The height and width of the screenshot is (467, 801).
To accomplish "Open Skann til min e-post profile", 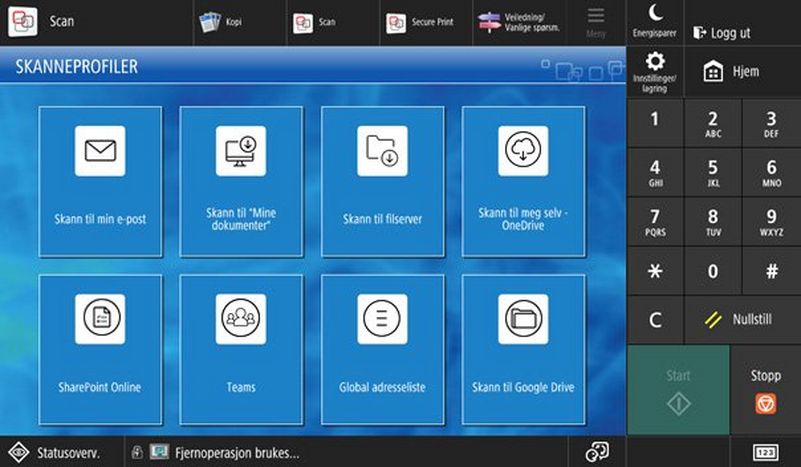I will 100,181.
